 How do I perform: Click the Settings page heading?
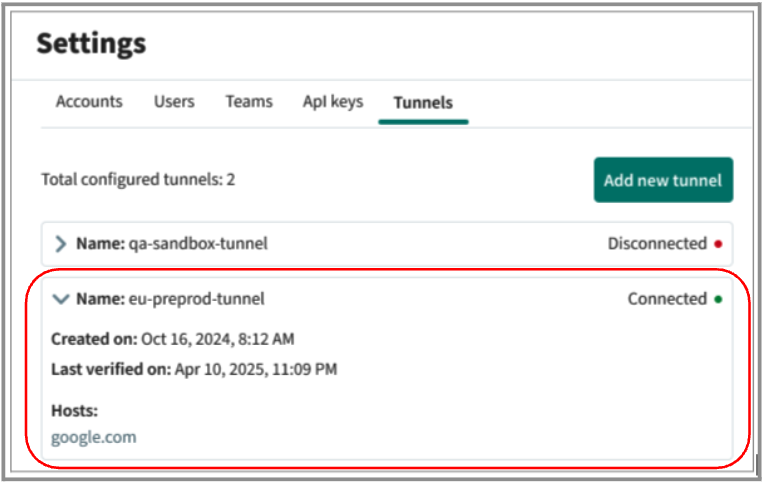[91, 44]
